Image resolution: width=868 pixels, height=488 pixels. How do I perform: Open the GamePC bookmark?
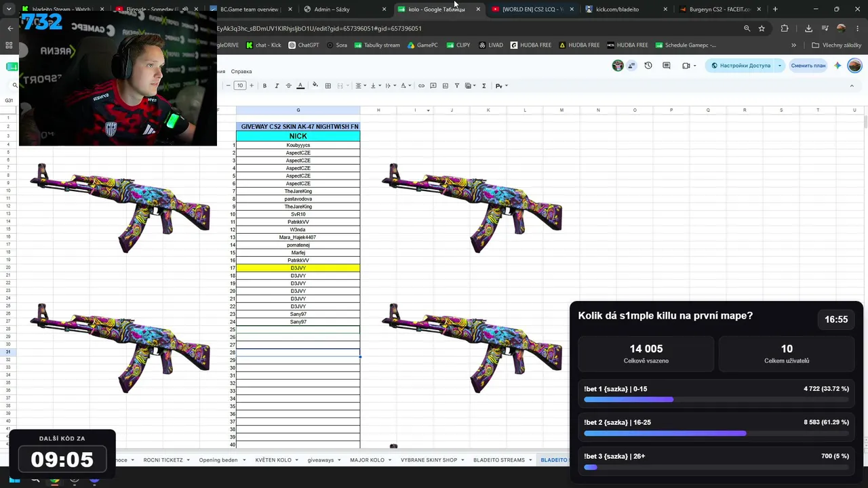coord(422,45)
